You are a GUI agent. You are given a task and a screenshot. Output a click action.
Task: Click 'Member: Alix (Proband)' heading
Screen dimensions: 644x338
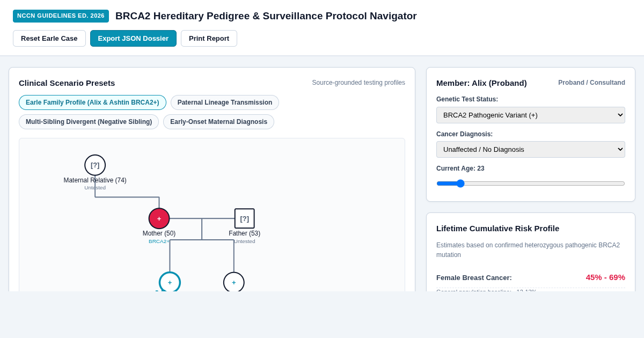pos(481,83)
